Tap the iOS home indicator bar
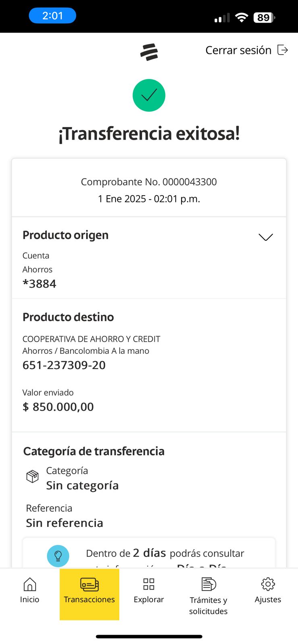Image resolution: width=298 pixels, height=644 pixels. pos(149,636)
